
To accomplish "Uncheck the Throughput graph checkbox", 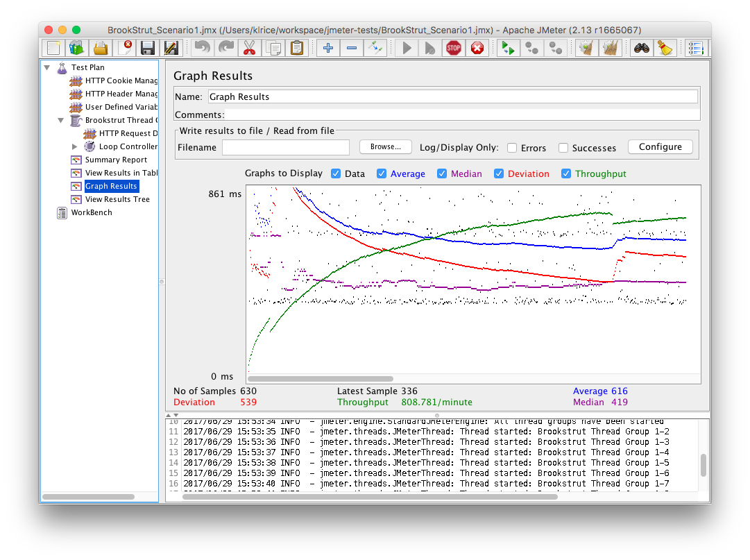I will pyautogui.click(x=566, y=173).
